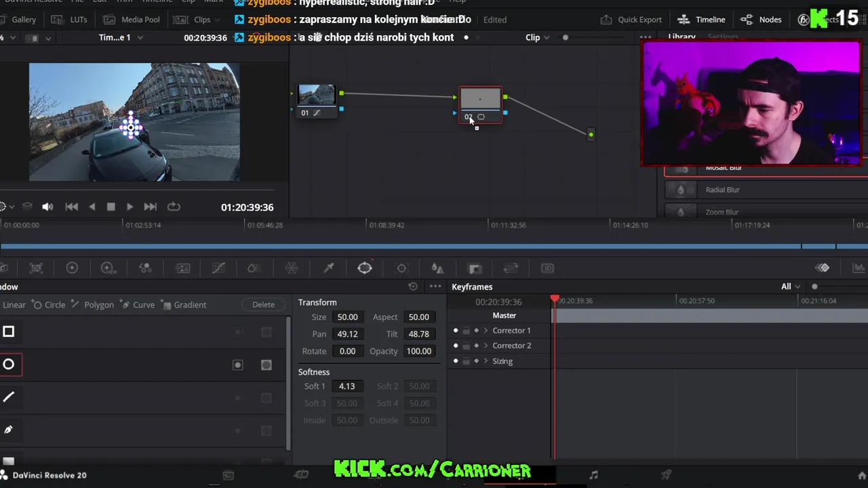Show the Nodes panel

pos(761,20)
